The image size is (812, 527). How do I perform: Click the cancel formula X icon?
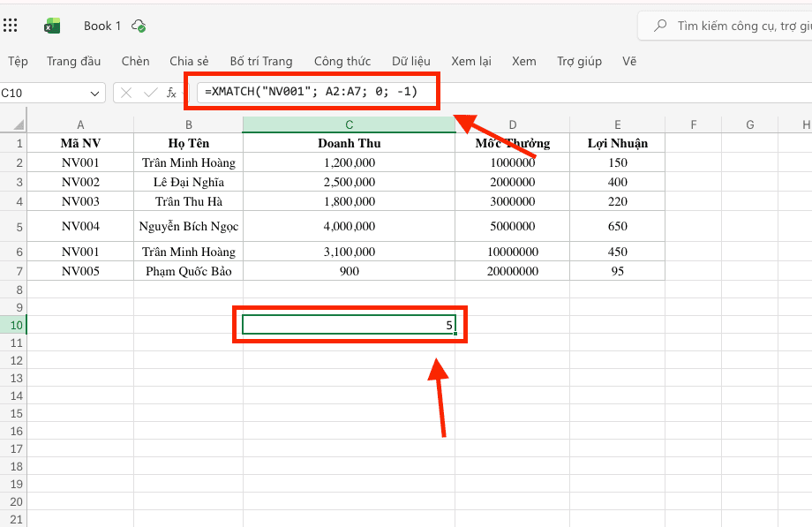(126, 93)
